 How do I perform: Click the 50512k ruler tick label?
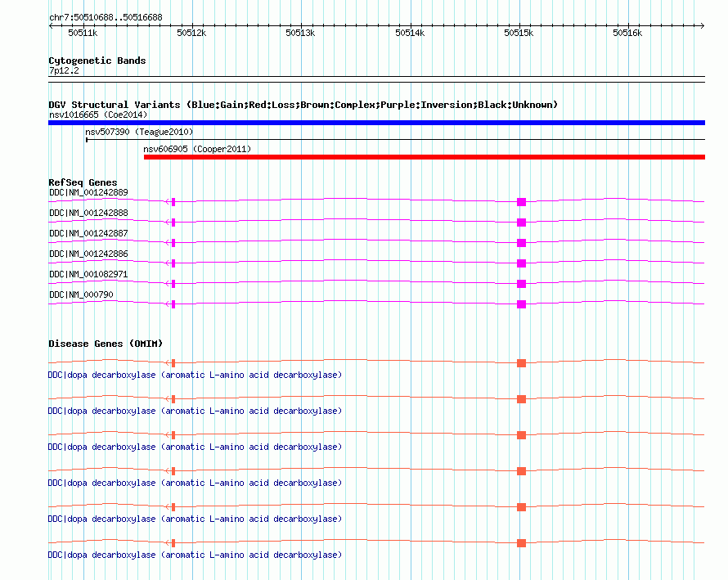191,33
